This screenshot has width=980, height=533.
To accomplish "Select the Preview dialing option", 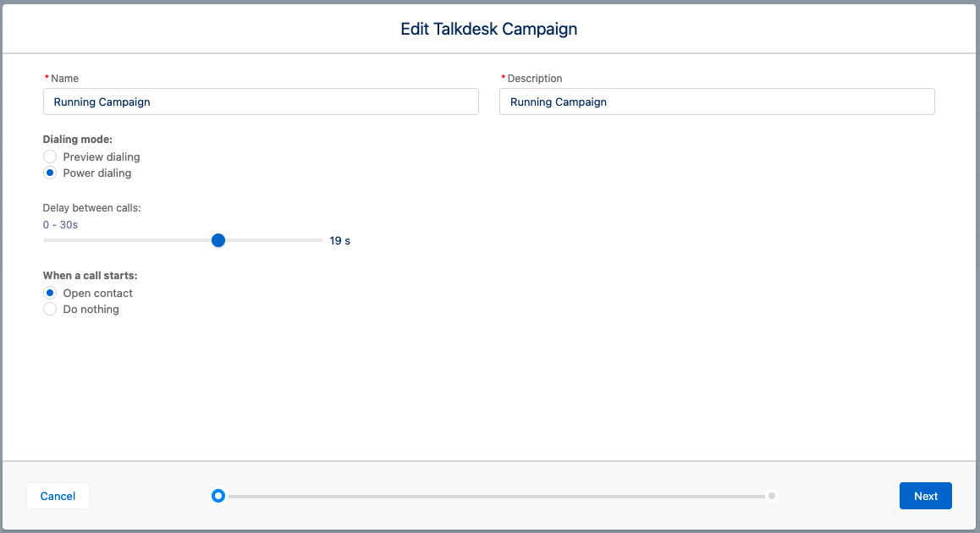I will (50, 157).
